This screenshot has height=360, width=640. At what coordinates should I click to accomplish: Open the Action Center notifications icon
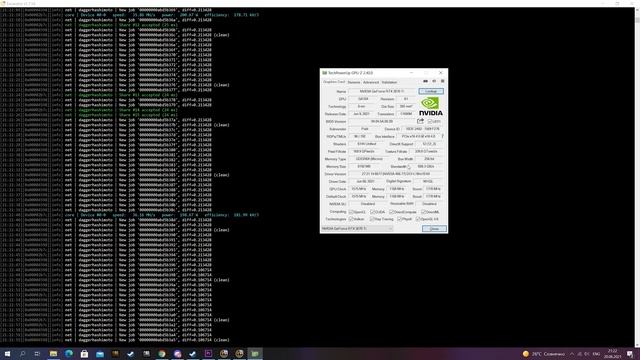click(x=630, y=354)
